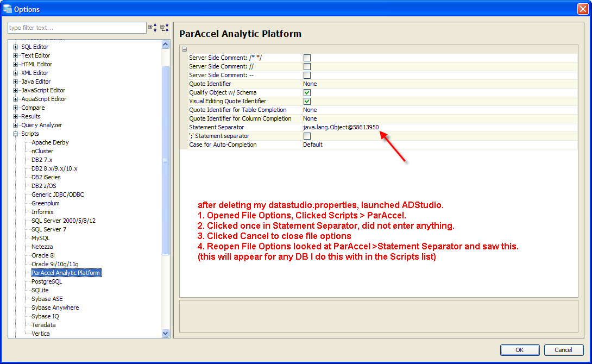This screenshot has width=592, height=364.
Task: Tick the ';' Statement separator checkbox
Action: (307, 136)
